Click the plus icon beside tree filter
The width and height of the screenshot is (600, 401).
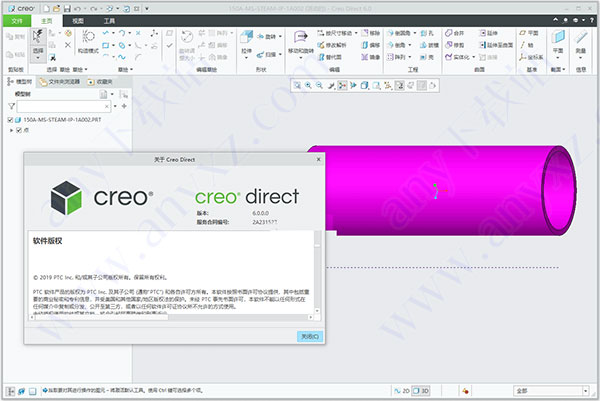[x=124, y=106]
